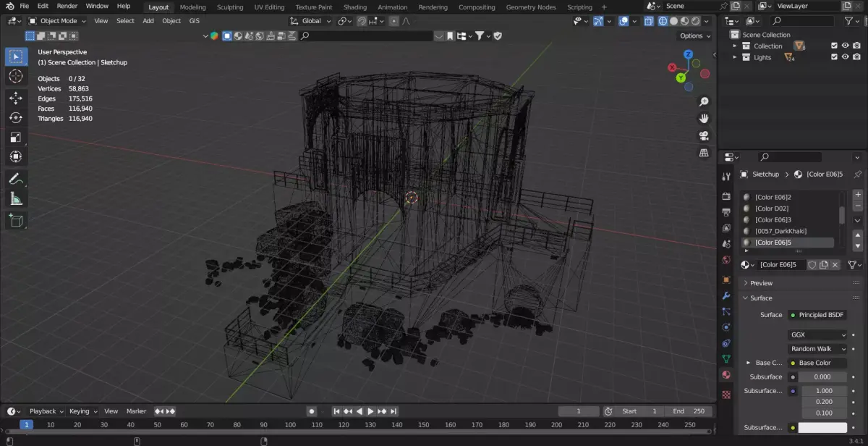868x446 pixels.
Task: Open the Output properties tab
Action: [x=726, y=212]
